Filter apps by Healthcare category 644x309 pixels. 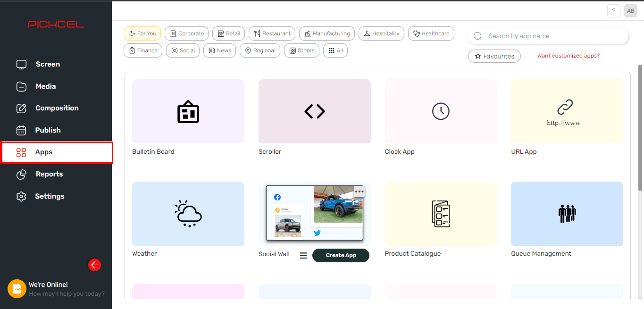(x=431, y=33)
